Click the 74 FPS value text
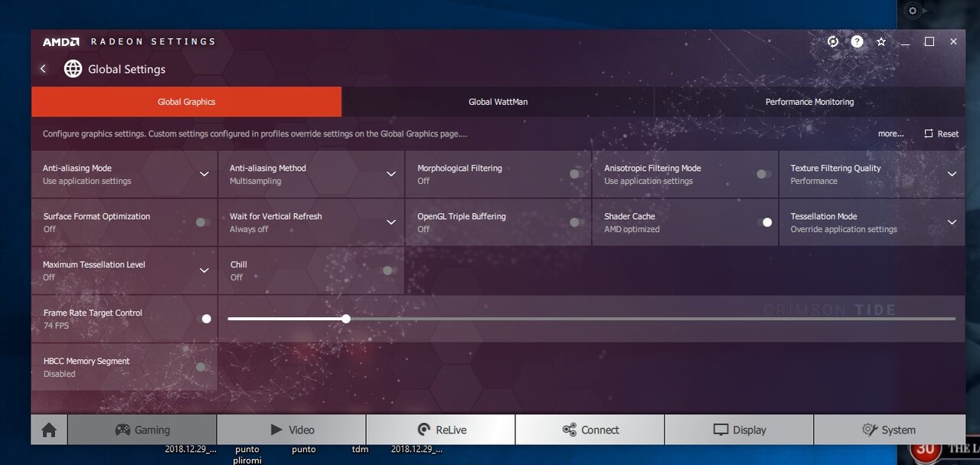This screenshot has height=465, width=980. tap(56, 326)
